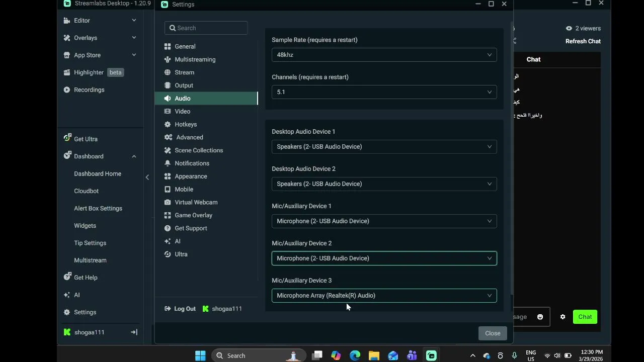This screenshot has height=362, width=644.
Task: Click the Scene Collections icon
Action: coord(168,150)
